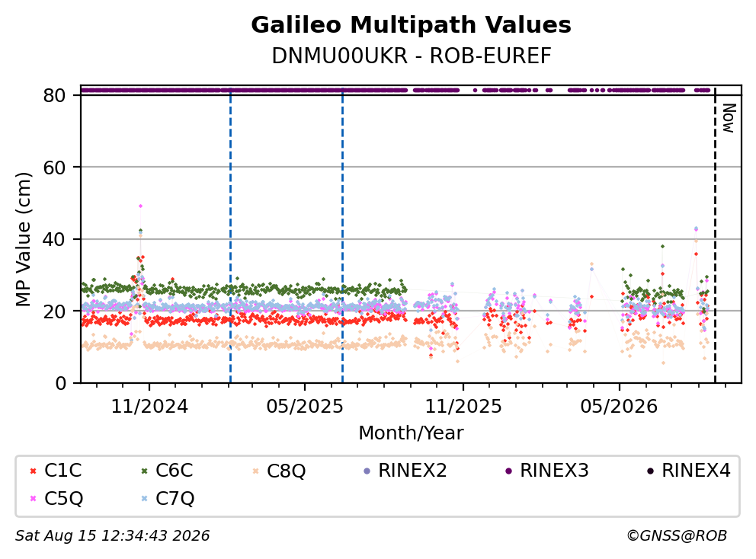
Task: Click the Galileo Multipath Values title
Action: 411,25
